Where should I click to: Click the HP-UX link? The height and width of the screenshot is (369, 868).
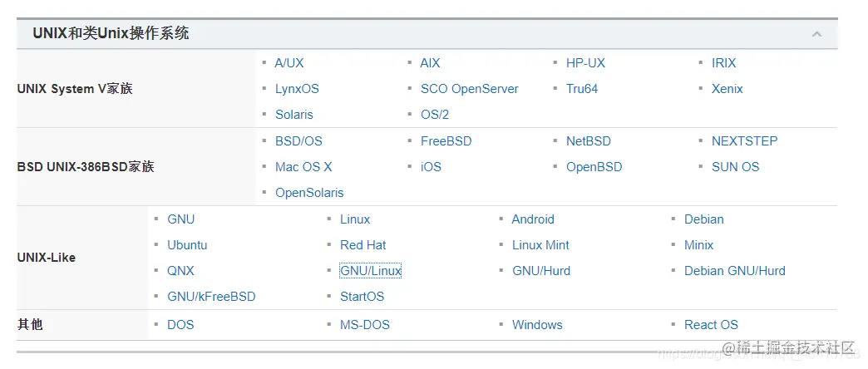585,63
